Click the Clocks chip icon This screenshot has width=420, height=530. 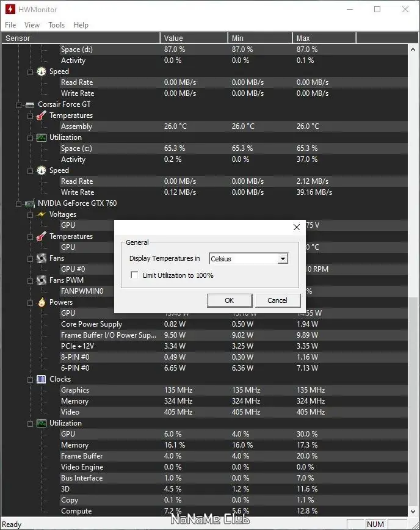(x=42, y=379)
